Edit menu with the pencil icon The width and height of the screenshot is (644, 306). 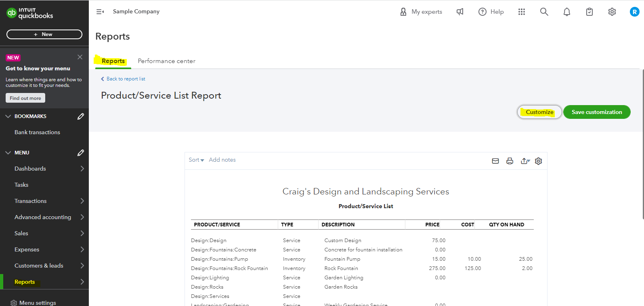click(x=81, y=153)
